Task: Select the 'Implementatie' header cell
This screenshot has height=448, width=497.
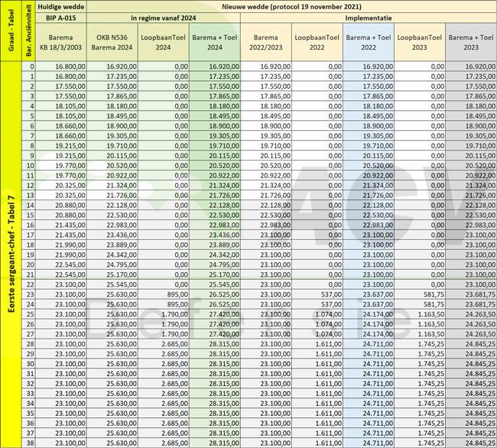Action: (x=369, y=18)
